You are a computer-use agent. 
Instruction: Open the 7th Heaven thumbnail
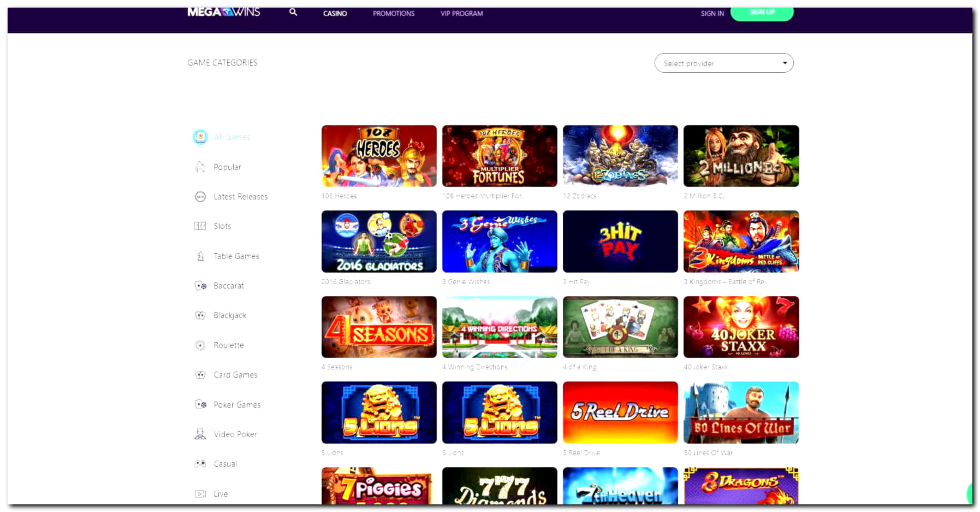pyautogui.click(x=620, y=486)
